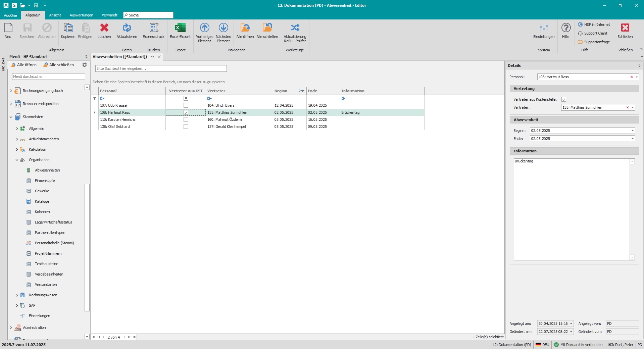Toggle Vertreter aus Kostenstelle checkbox in Details

[564, 99]
